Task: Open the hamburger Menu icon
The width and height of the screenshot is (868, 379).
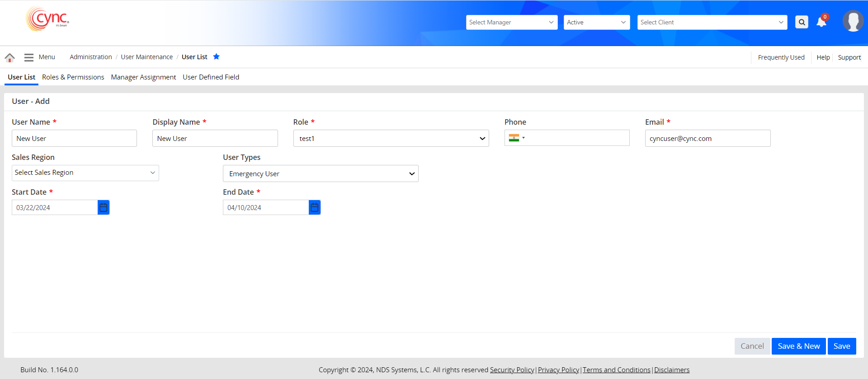Action: 29,57
